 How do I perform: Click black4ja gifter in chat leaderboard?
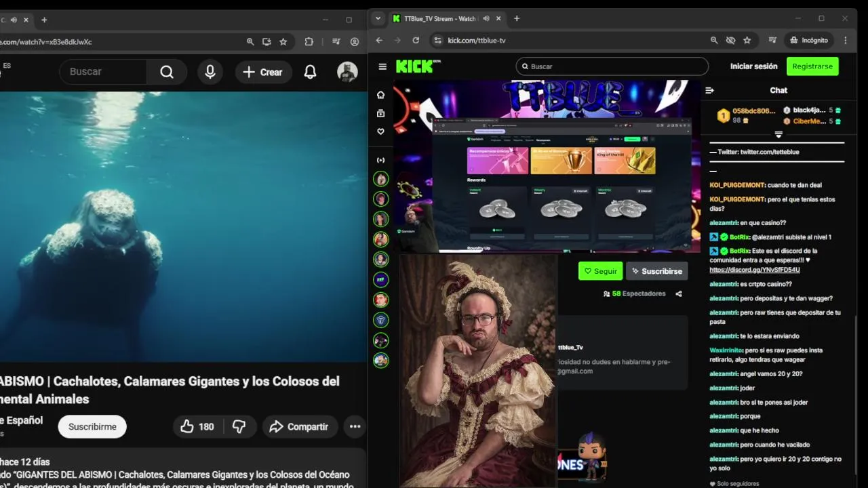[x=809, y=110]
